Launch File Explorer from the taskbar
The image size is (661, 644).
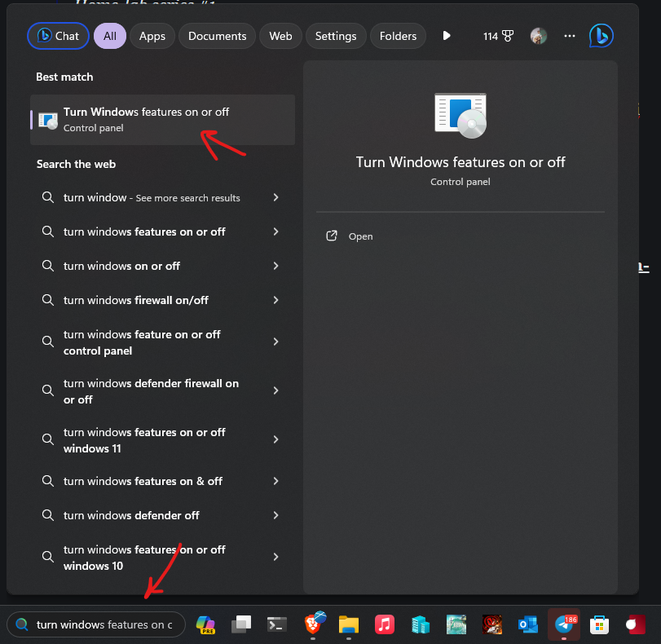point(349,624)
